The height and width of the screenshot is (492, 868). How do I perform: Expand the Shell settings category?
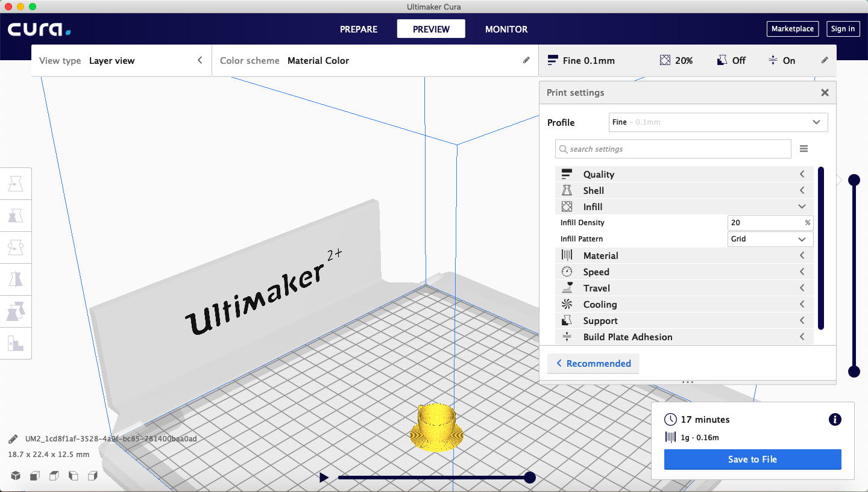[x=684, y=190]
